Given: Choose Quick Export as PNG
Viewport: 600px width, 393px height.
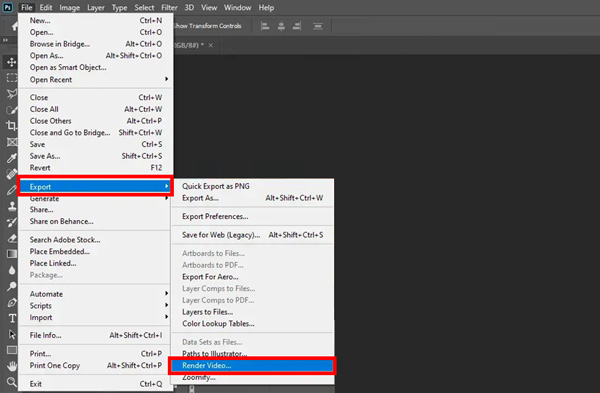Looking at the screenshot, I should (x=252, y=186).
